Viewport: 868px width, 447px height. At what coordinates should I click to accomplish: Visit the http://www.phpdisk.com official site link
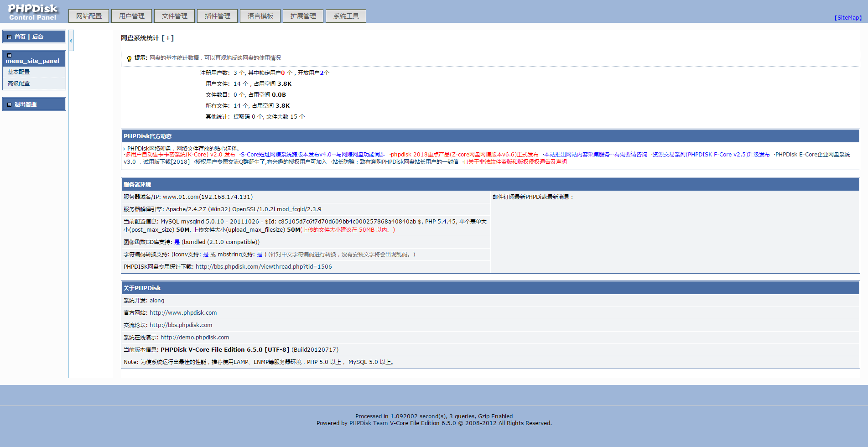click(183, 313)
